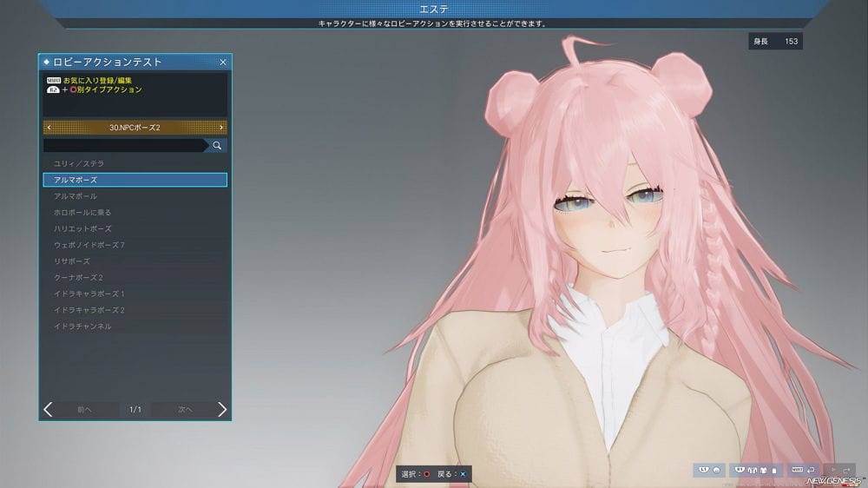Choose アルマボール in the action list
Screen dimensions: 868x488
tap(135, 196)
